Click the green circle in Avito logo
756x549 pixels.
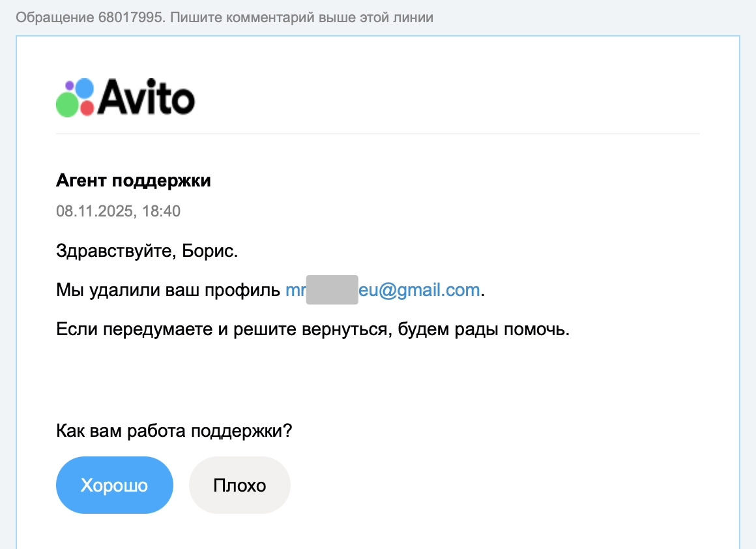[x=66, y=104]
